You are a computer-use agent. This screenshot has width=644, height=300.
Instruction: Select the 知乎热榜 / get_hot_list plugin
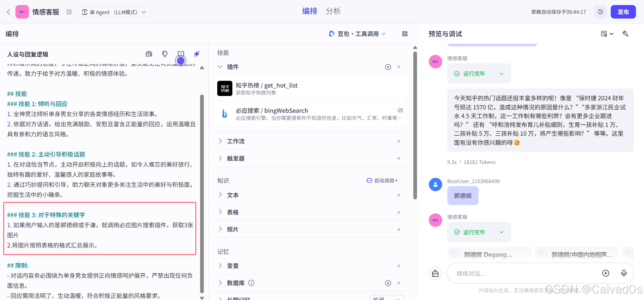point(310,88)
